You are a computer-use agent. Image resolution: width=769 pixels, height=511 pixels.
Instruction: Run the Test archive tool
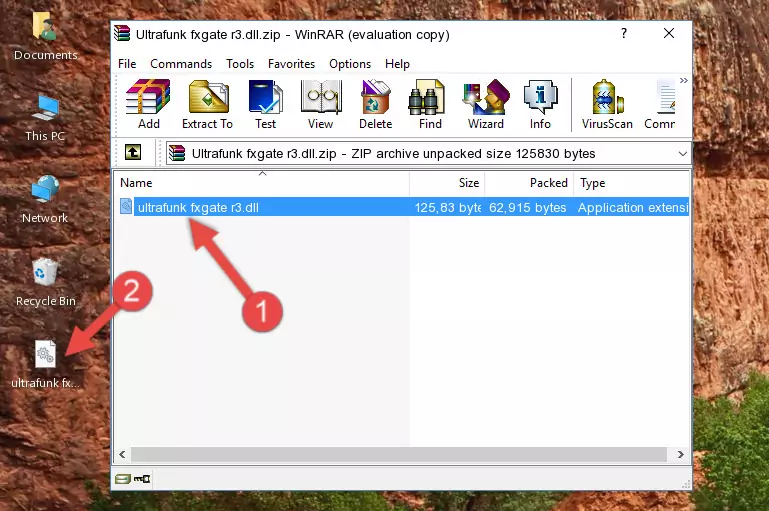point(265,104)
